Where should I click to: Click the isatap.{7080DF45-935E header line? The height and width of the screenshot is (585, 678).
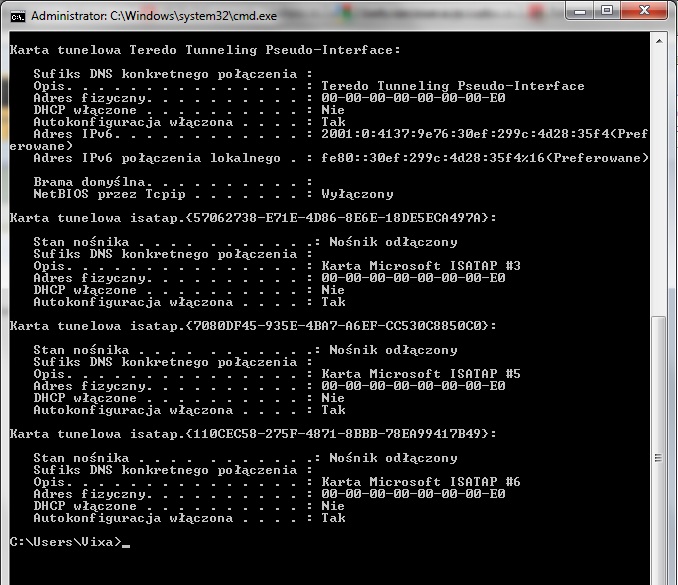(253, 326)
